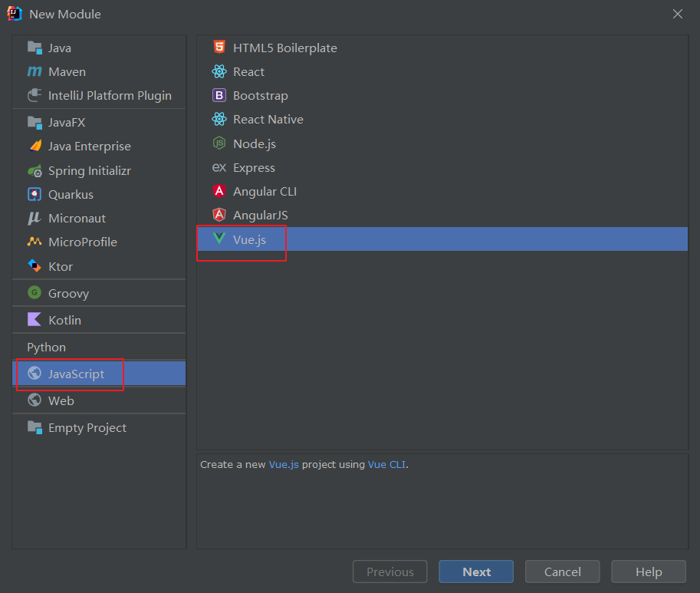Click the Node.js hexagon icon
The image size is (700, 593).
pyautogui.click(x=219, y=143)
